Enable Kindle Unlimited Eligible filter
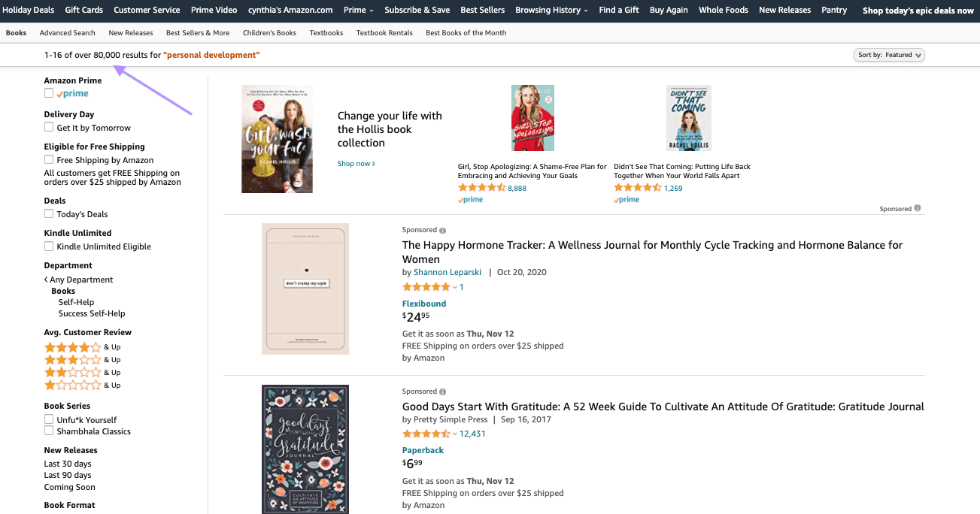 [x=48, y=246]
